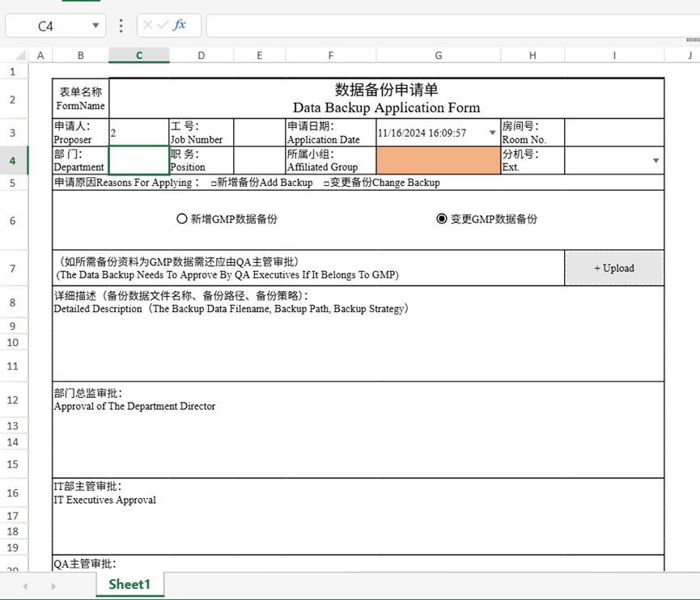Click the orange Affiliated Group cell
Viewport: 700px width, 600px height.
(x=438, y=160)
